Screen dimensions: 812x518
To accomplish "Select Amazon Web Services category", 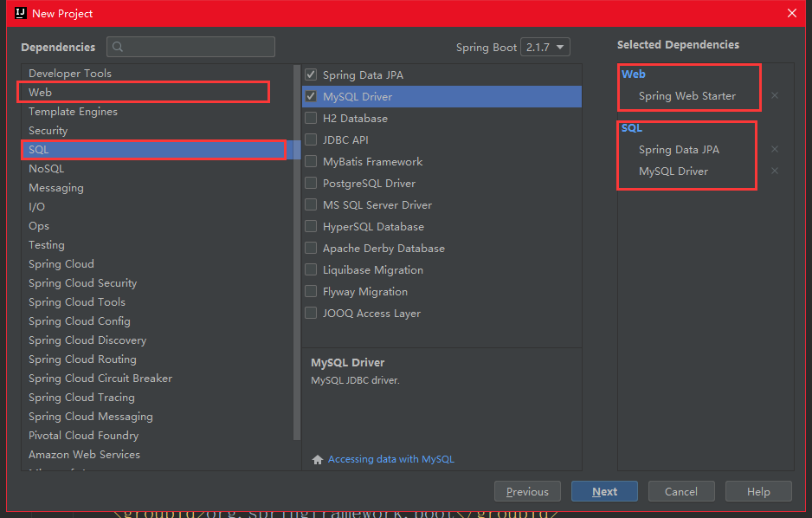I will click(157, 455).
